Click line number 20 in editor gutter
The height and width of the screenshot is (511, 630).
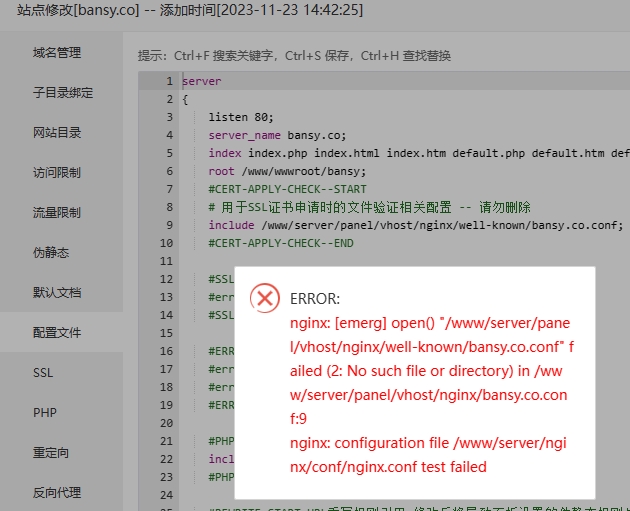click(x=166, y=423)
